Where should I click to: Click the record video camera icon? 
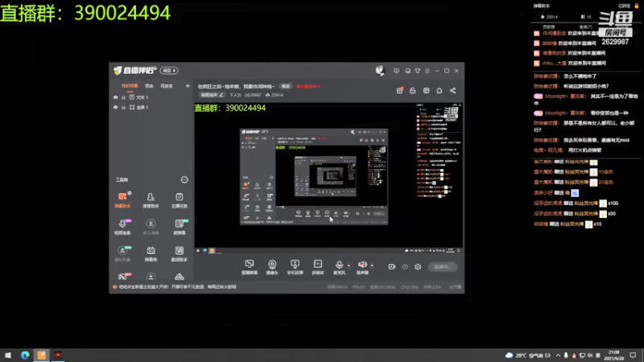click(x=392, y=267)
